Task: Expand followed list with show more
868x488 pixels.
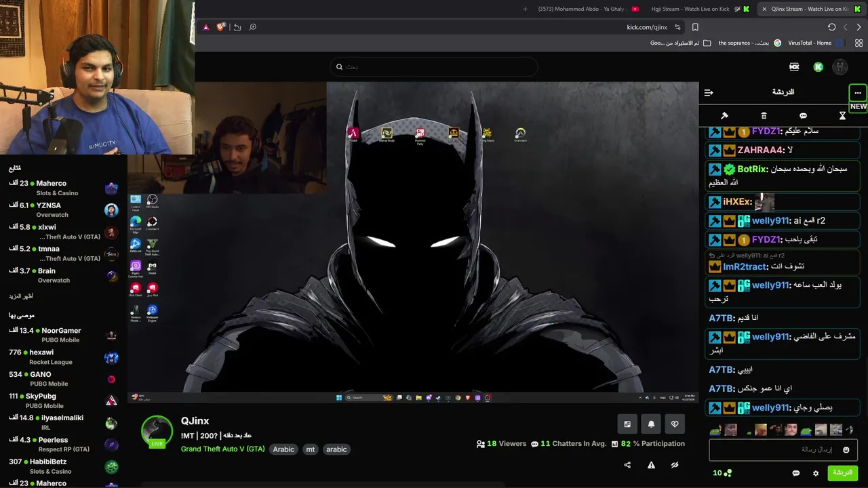Action: [x=21, y=296]
